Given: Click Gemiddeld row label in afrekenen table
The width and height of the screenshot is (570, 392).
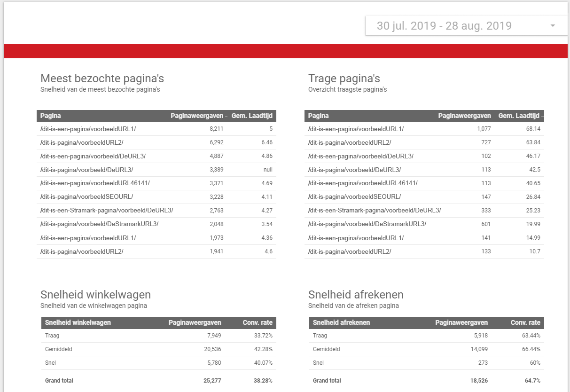Looking at the screenshot, I should (x=327, y=349).
